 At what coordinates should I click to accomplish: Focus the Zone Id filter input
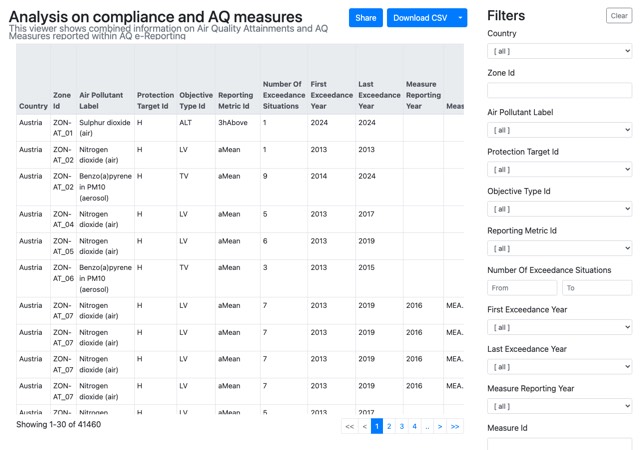coord(559,90)
